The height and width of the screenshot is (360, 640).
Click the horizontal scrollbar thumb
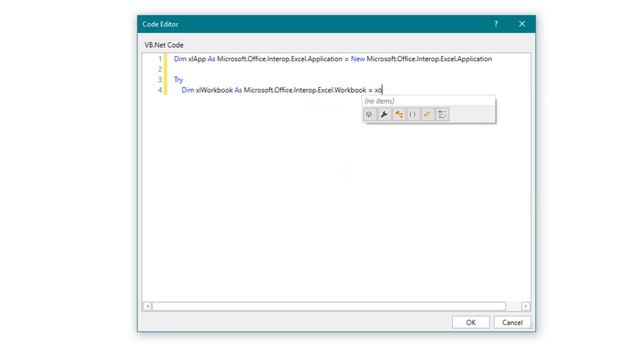[329, 306]
